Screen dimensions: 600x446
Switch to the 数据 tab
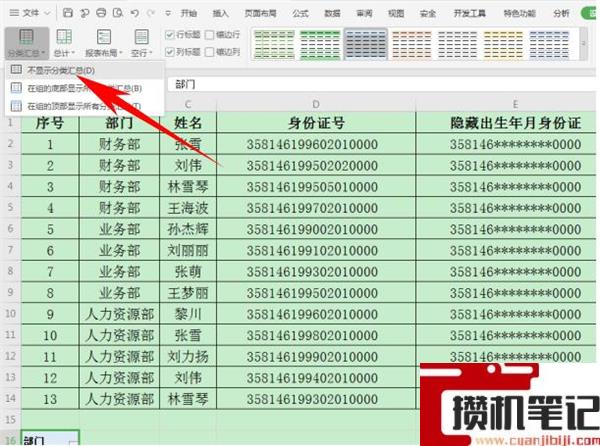(x=332, y=13)
